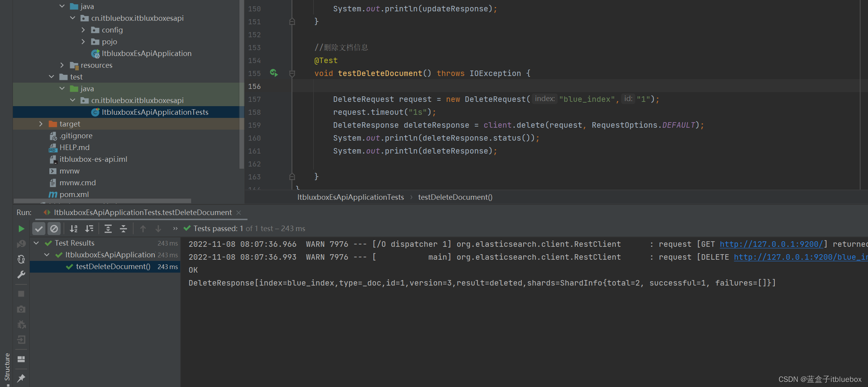Screen dimensions: 868x387
Task: Toggle Show Passed tests filter
Action: [x=38, y=229]
